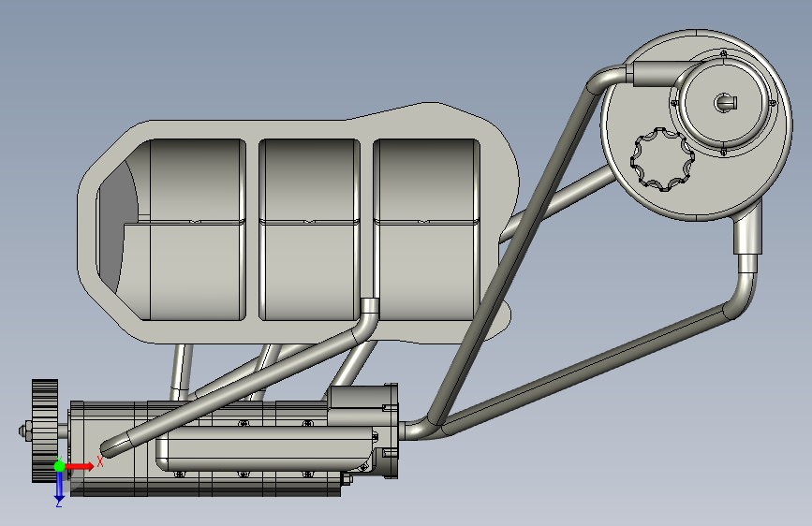The height and width of the screenshot is (526, 812).
Task: Select the elongated rounded cover on the engine side
Action: (x=267, y=448)
